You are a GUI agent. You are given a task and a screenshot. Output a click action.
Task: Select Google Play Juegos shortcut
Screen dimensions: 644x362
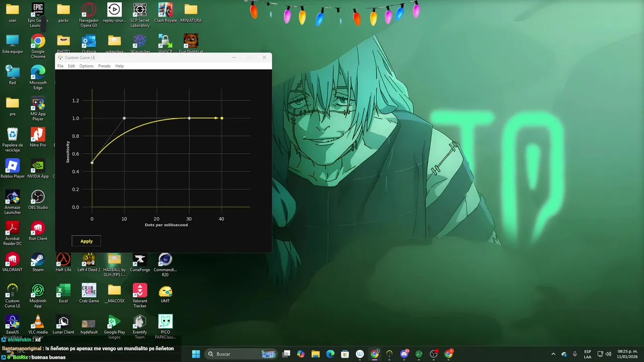click(x=114, y=327)
